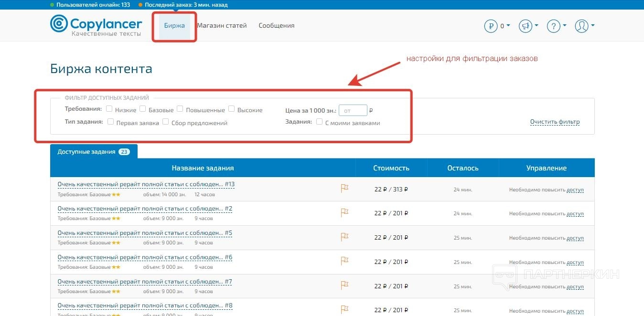Click the megaphone announcements icon
The image size is (644, 316).
(526, 26)
